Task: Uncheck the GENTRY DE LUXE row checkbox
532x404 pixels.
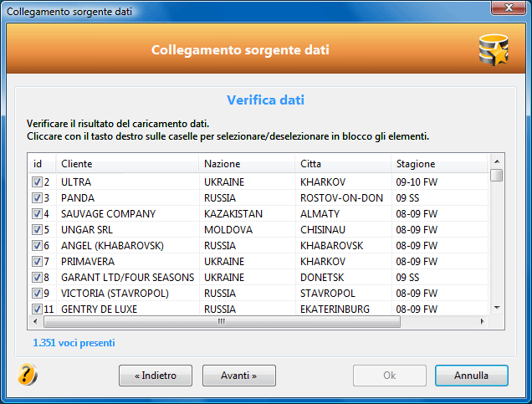Action: click(37, 309)
